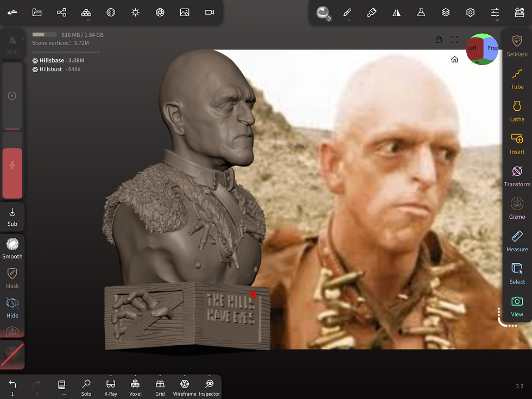This screenshot has height=399, width=532.
Task: Reset view with home icon
Action: point(455,60)
